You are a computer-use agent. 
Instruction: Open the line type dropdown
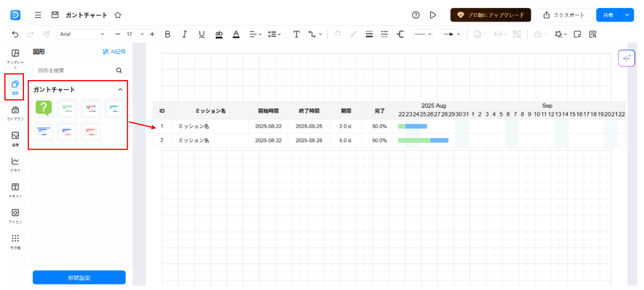tap(423, 34)
